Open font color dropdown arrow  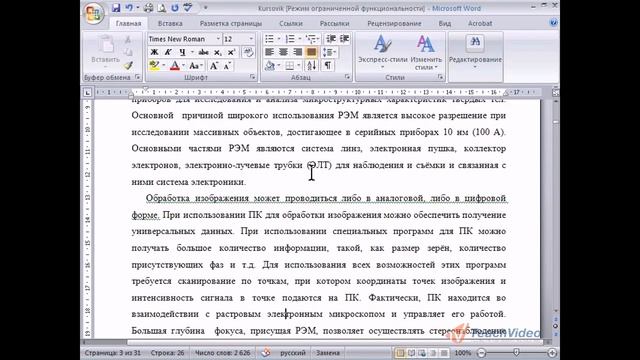(183, 66)
